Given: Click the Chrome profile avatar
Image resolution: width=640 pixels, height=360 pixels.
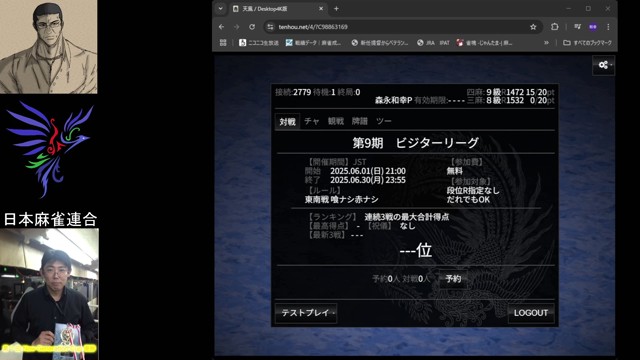Looking at the screenshot, I should (593, 27).
